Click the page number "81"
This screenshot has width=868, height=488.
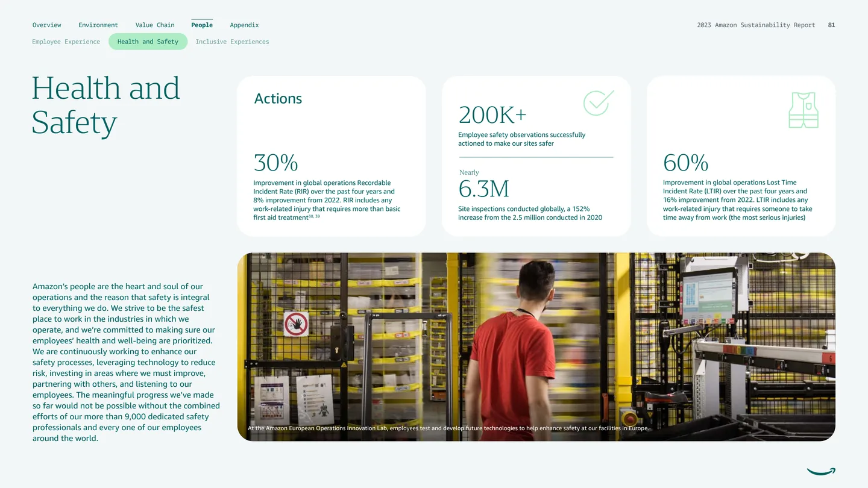832,25
